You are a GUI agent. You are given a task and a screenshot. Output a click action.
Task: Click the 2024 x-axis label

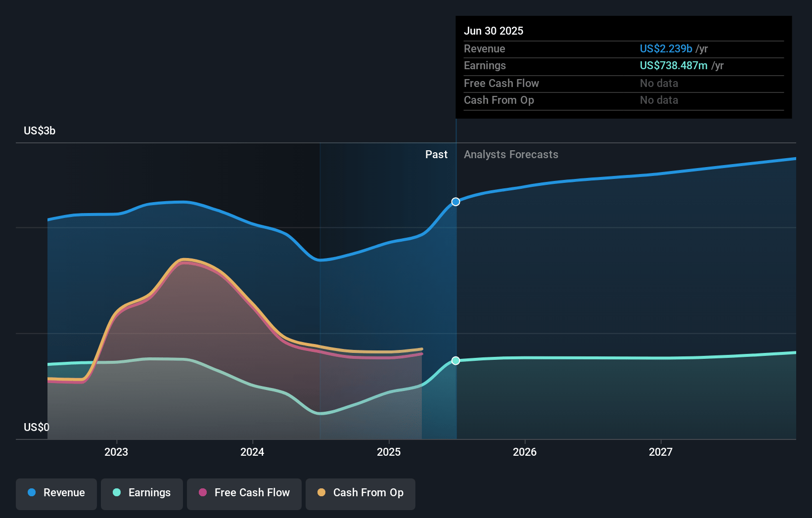[x=252, y=452]
